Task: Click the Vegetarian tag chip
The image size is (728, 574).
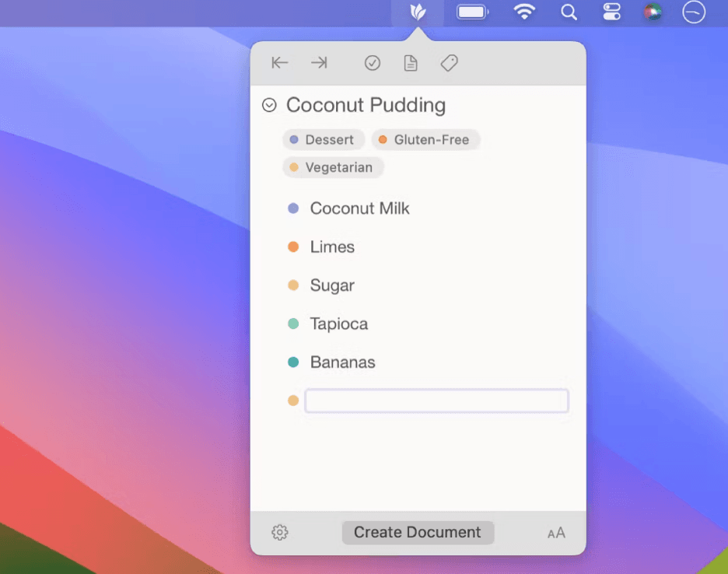Action: [x=333, y=167]
